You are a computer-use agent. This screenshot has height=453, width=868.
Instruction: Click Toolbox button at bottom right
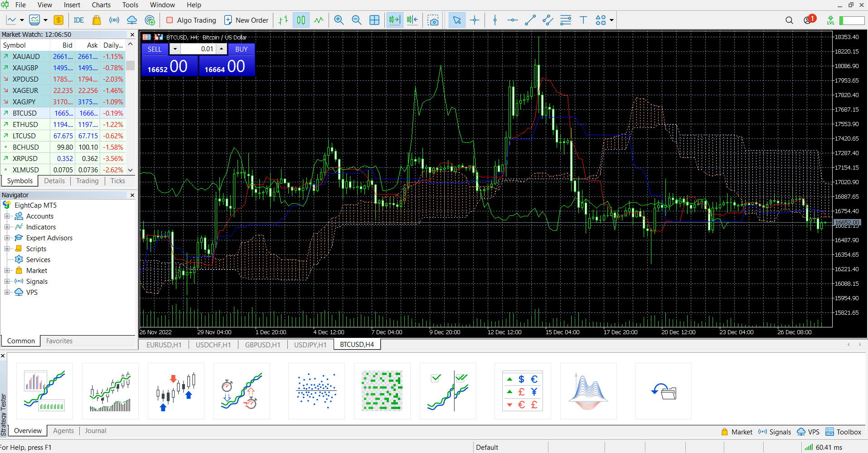click(x=844, y=432)
